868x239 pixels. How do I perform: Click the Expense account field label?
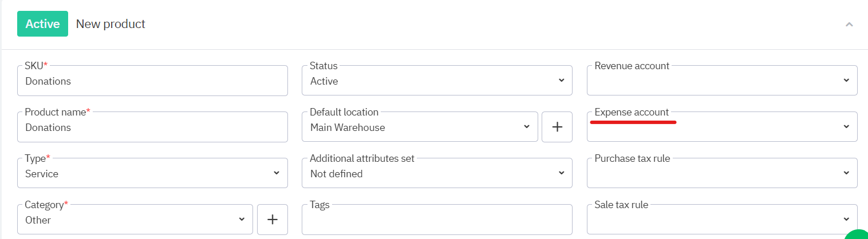point(632,112)
